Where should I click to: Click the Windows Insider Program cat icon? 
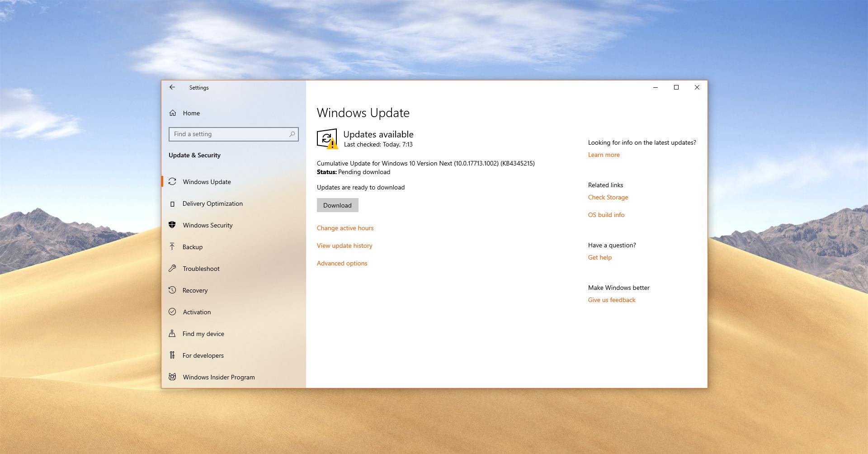[172, 377]
